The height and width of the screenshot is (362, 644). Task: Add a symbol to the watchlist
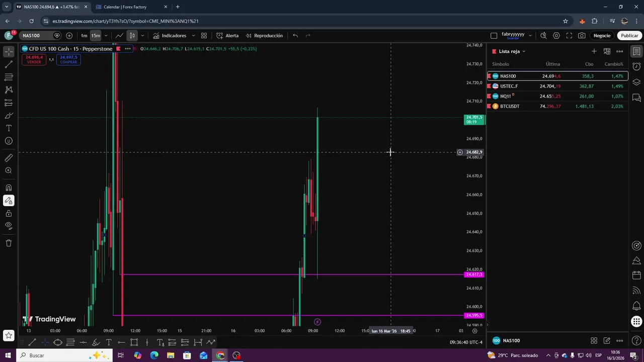pos(594,51)
